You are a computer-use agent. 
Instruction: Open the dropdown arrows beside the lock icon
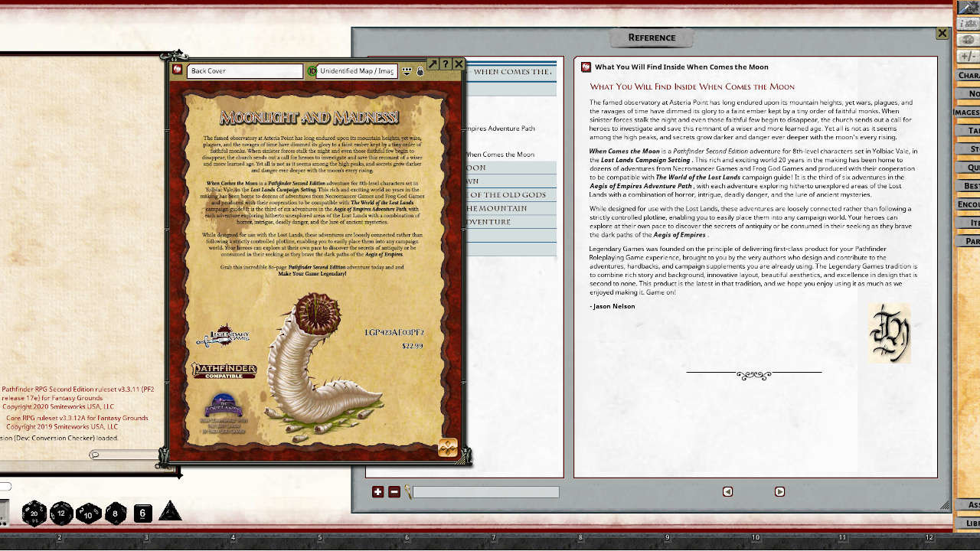tap(407, 70)
